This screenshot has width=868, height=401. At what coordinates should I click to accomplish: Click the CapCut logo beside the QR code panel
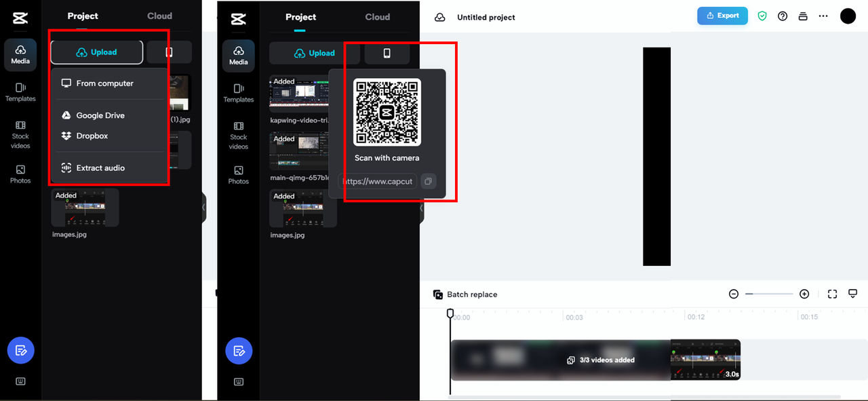[239, 19]
